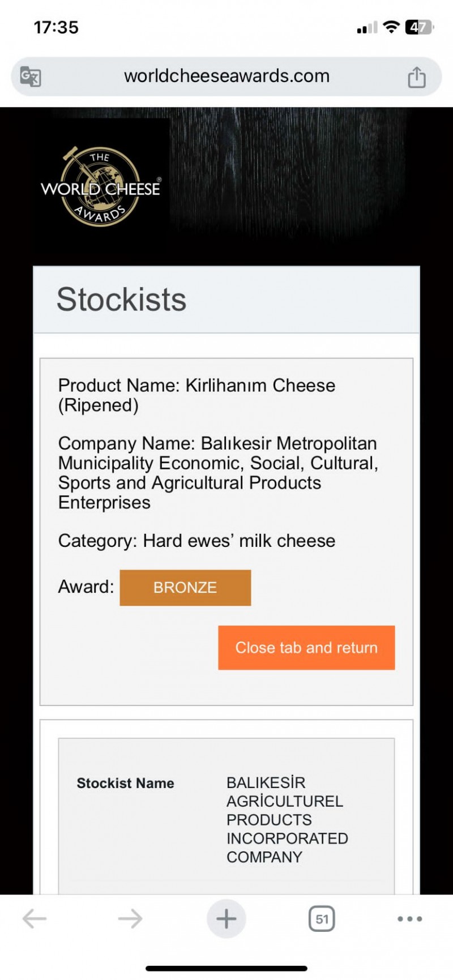This screenshot has width=453, height=980.
Task: Tap The World Cheese Awards logo
Action: point(101,187)
